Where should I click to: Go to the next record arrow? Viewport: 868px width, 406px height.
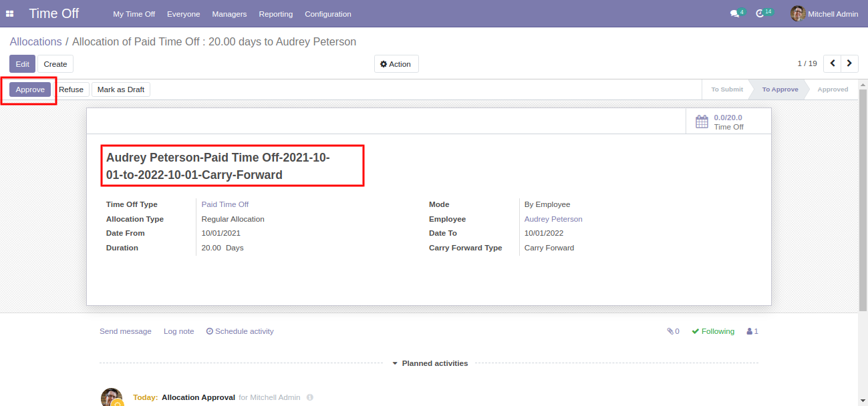click(x=849, y=63)
